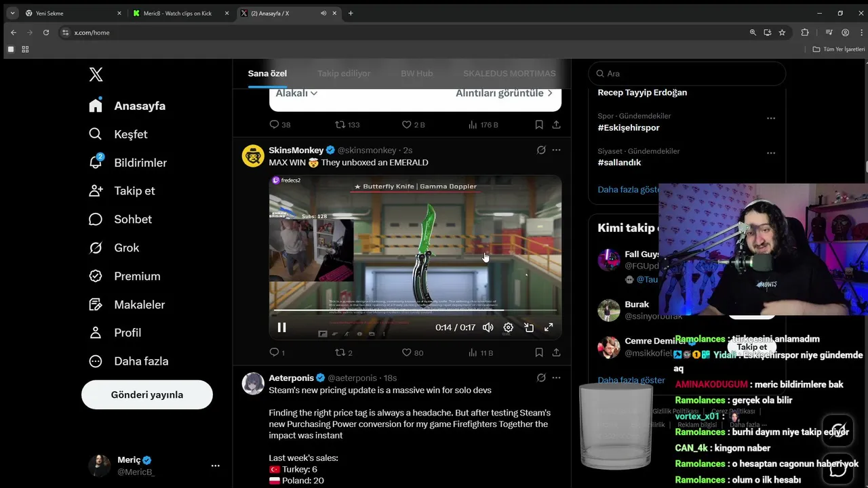
Task: Open SkinsMonkey profile avatar
Action: tap(253, 156)
